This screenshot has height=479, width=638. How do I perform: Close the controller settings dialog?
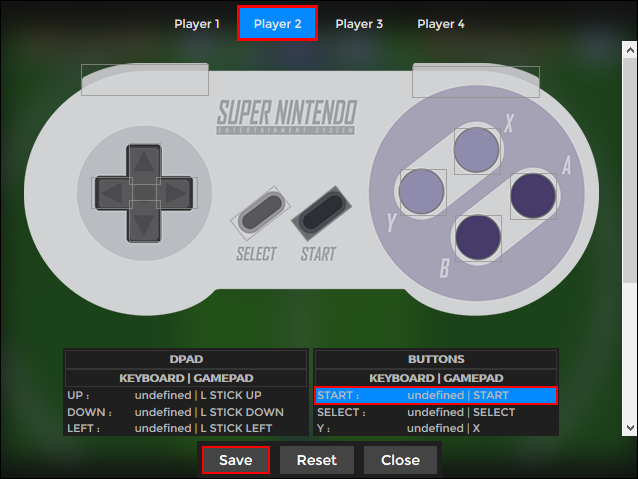coord(400,460)
